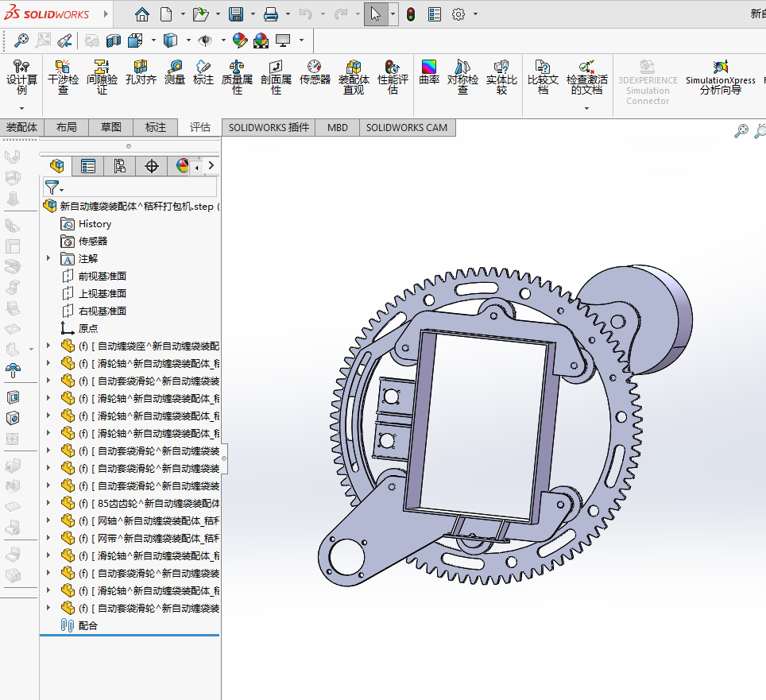The image size is (766, 700).
Task: Click the save floppy disk icon
Action: (x=236, y=14)
